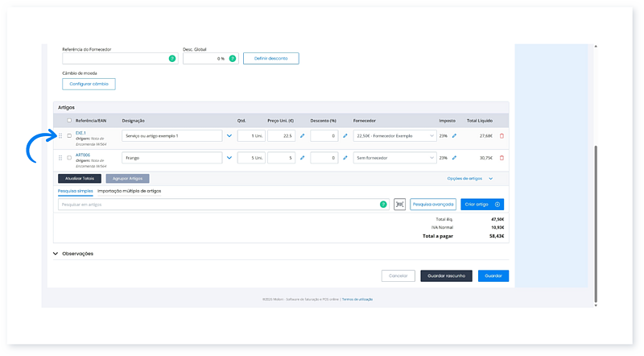Expand designation chevron for Frango

[229, 158]
